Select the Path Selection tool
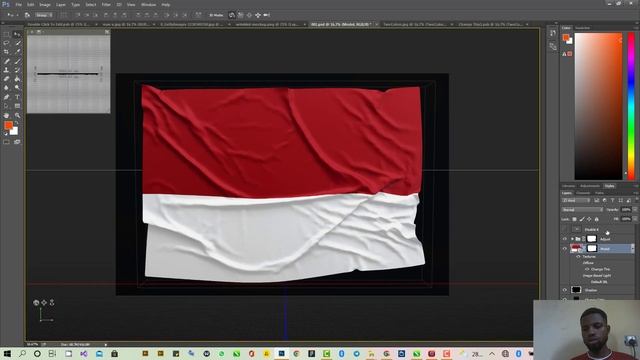 coord(7,106)
